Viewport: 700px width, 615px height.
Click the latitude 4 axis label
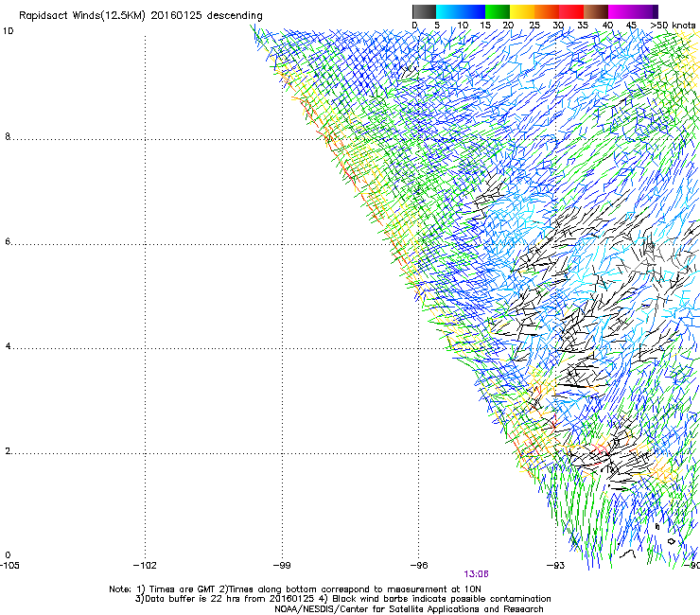[8, 346]
